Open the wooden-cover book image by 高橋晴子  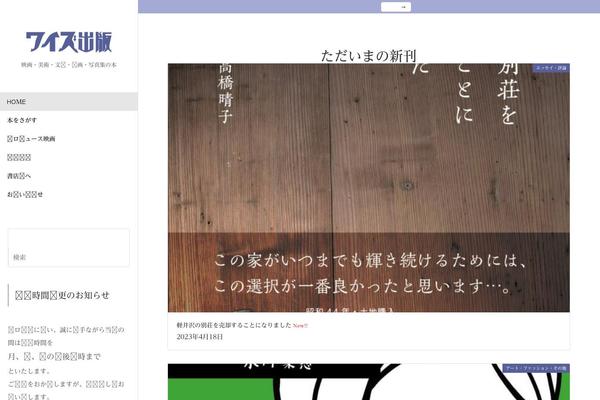(x=368, y=188)
